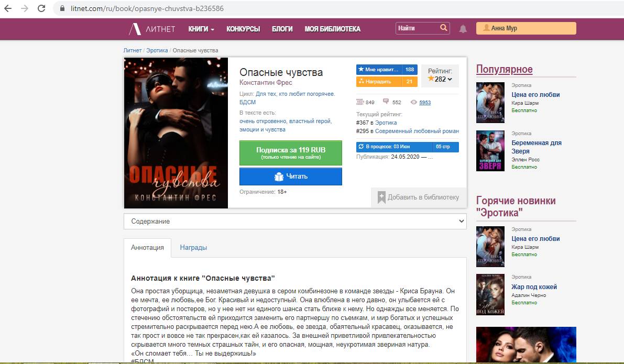
Task: Click the green Подписка за 119 RUB button
Action: coord(290,153)
